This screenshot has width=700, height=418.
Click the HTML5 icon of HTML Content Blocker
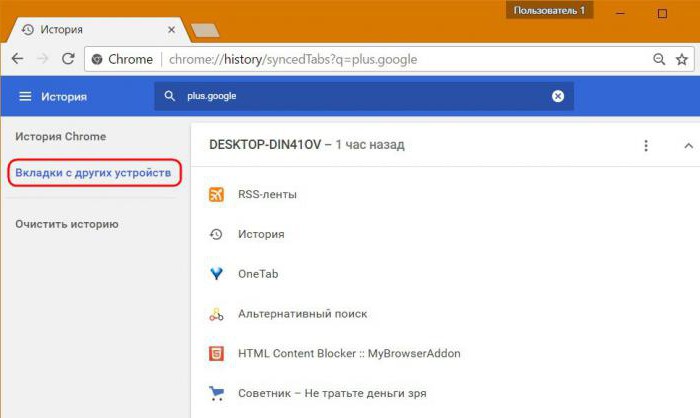tap(216, 354)
